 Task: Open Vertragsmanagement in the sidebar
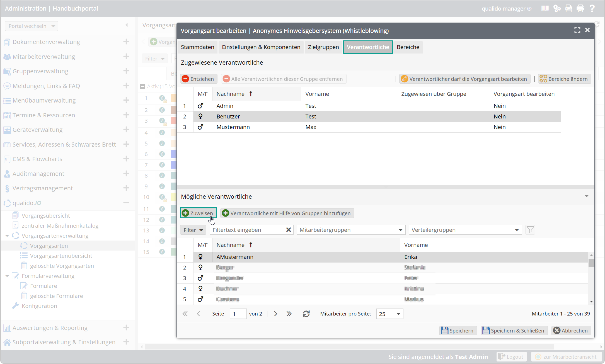click(x=43, y=188)
